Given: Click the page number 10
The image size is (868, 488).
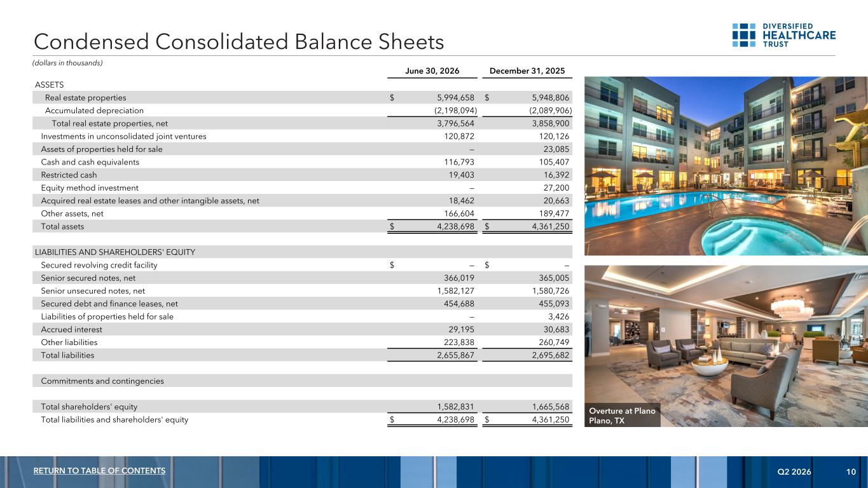Looking at the screenshot, I should pyautogui.click(x=851, y=471).
